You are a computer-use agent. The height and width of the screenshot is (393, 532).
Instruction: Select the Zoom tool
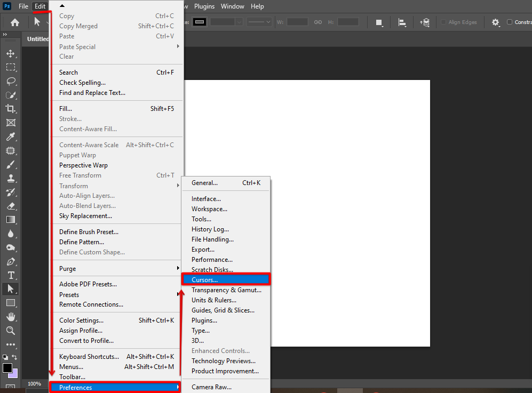click(x=11, y=331)
